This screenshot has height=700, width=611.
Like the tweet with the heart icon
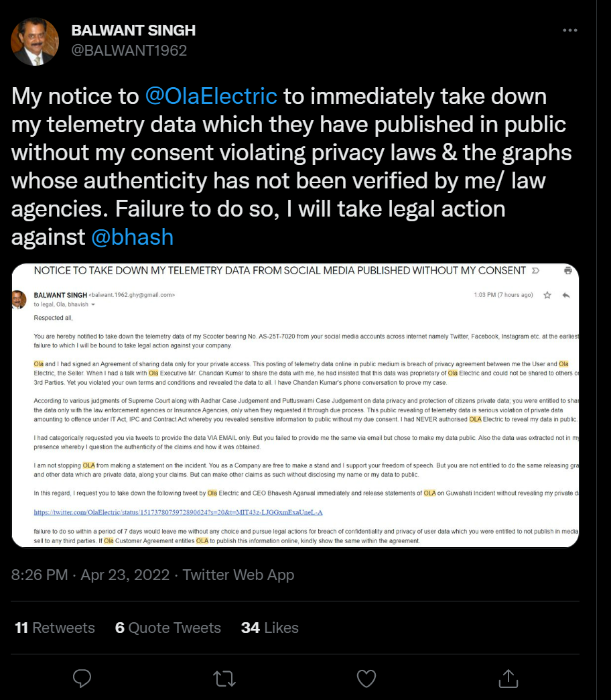pos(366,678)
